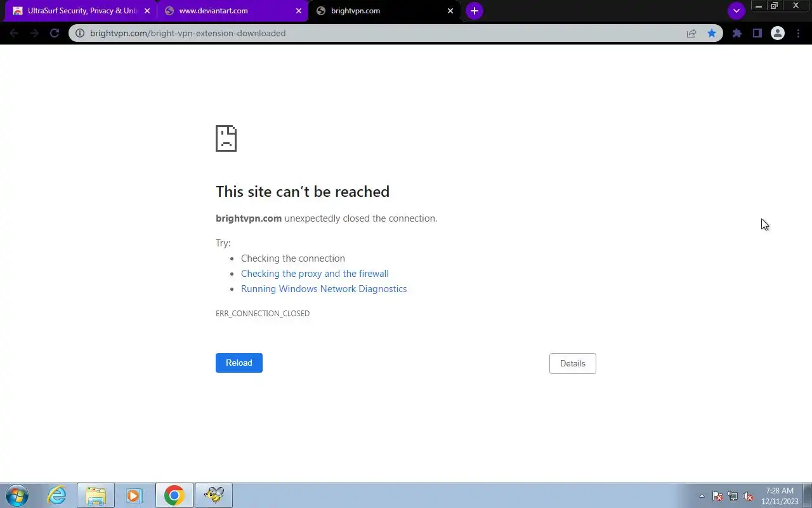Open network status tray icon
This screenshot has width=812, height=508.
click(733, 496)
